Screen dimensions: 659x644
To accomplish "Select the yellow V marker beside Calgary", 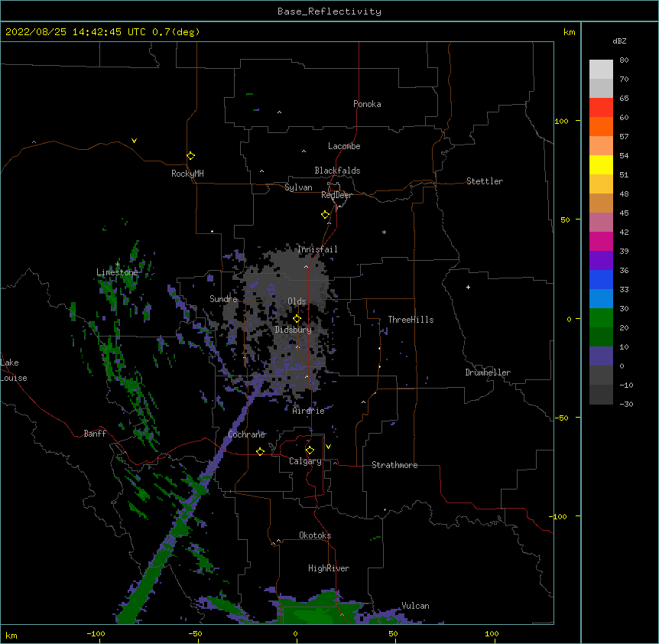I will (328, 447).
